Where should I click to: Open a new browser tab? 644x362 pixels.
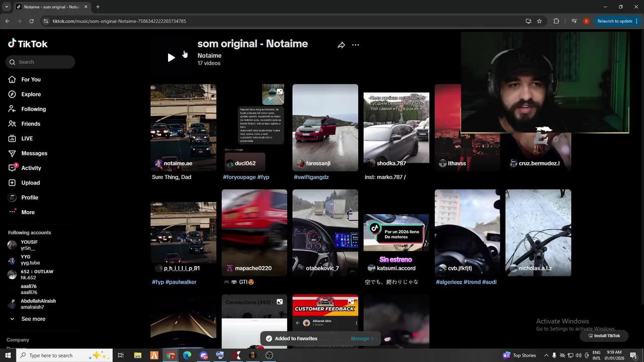(98, 7)
